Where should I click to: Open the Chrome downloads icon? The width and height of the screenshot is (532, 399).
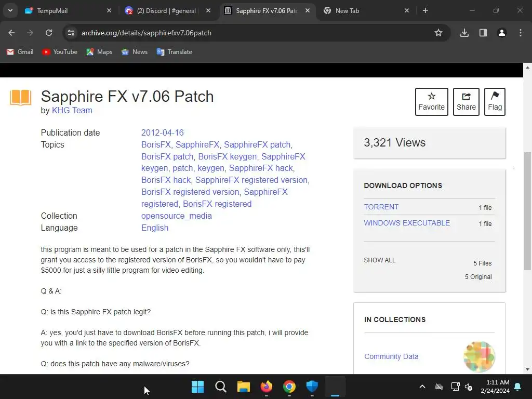pos(464,33)
